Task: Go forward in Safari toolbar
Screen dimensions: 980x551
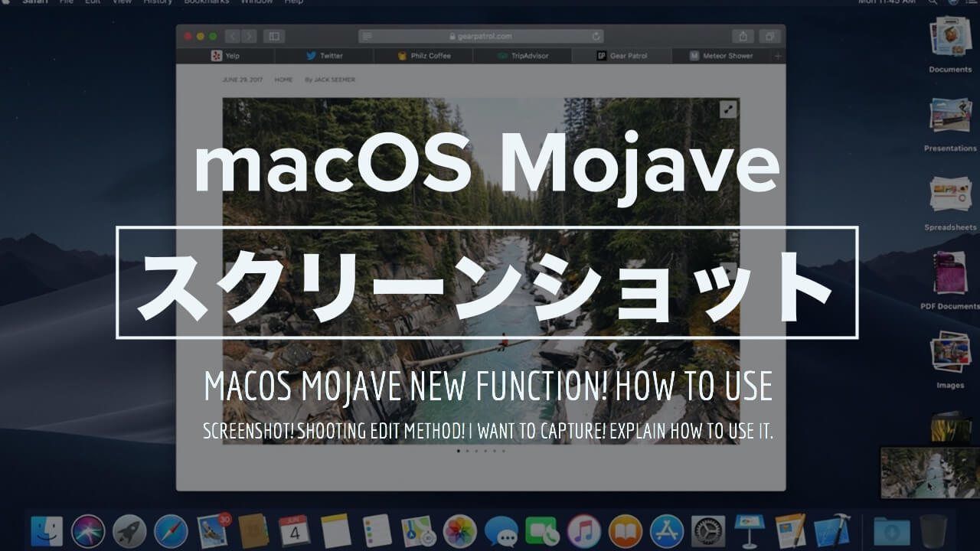Action: click(249, 36)
